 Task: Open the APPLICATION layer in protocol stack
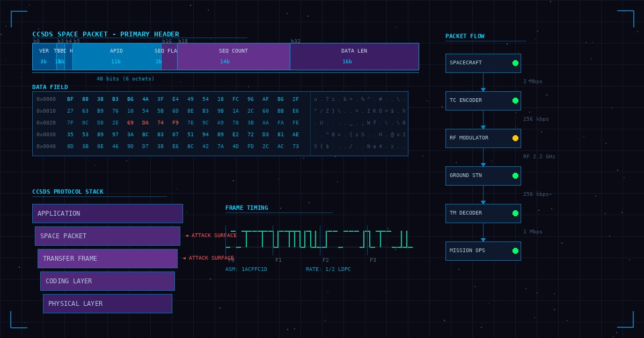107,214
